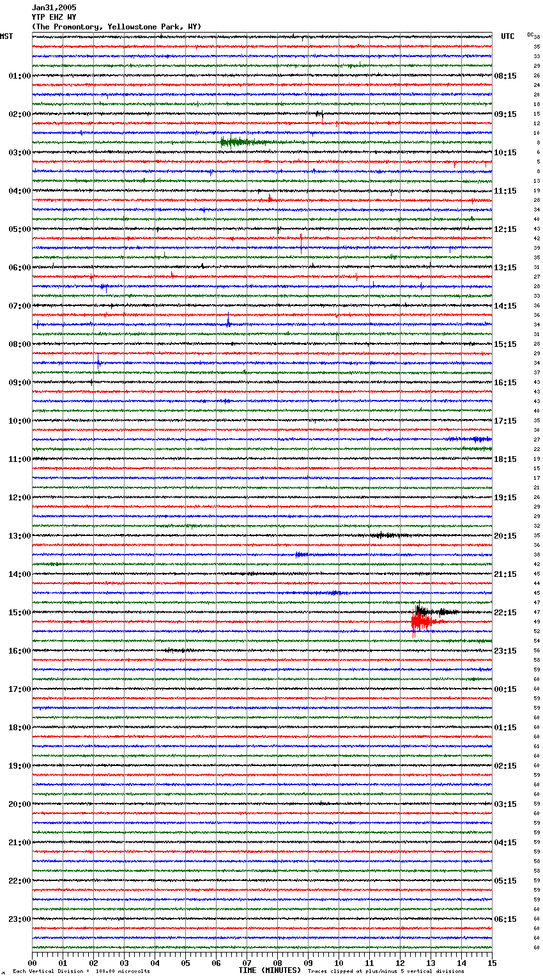543x980 pixels.
Task: Click the 00:15 UTC time label
Action: click(505, 689)
